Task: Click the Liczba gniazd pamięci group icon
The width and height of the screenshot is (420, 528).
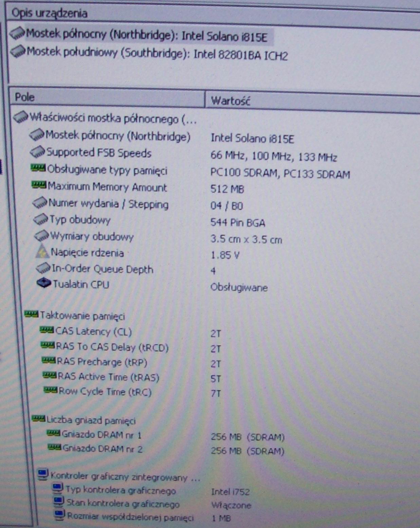Action: tap(39, 419)
